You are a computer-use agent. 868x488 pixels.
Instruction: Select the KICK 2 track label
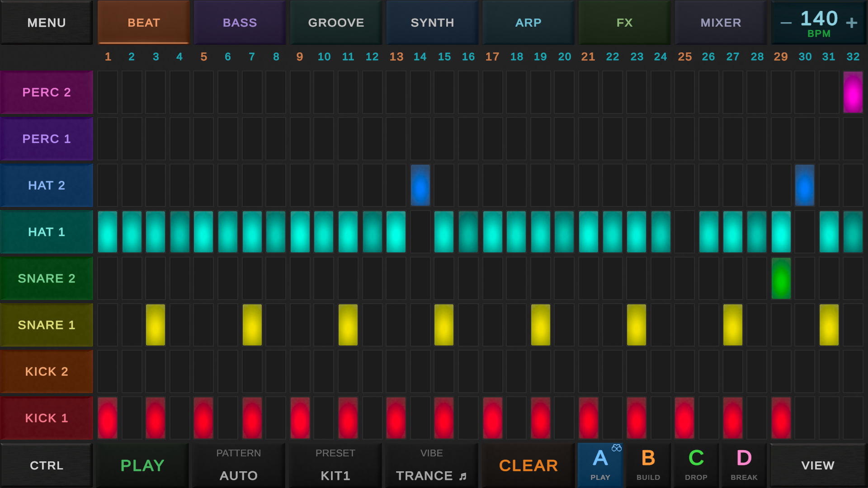[x=47, y=371]
